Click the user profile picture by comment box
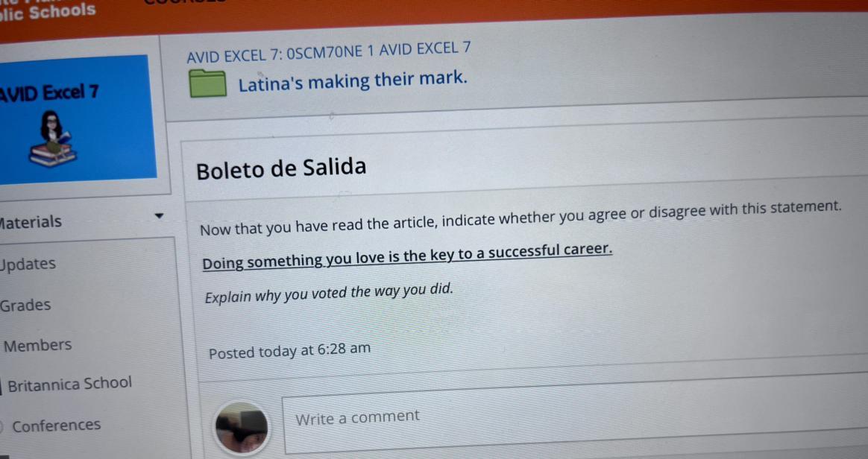Screen dimensions: 868x459 [x=242, y=428]
